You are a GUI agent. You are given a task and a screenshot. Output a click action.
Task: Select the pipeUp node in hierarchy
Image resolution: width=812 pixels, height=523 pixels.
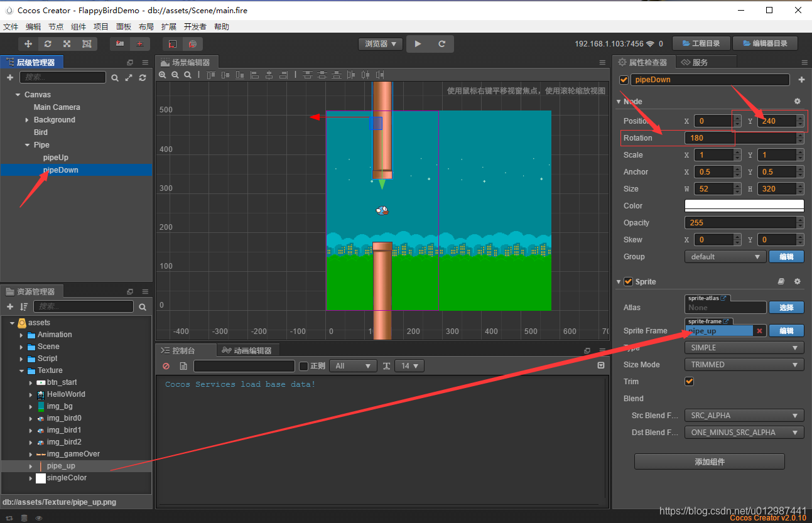point(56,158)
